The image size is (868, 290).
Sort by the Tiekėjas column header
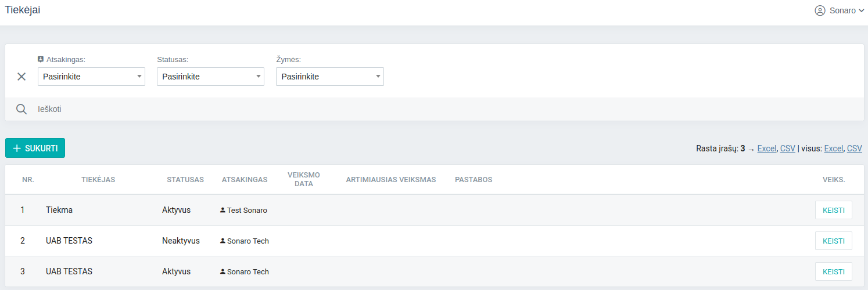(x=98, y=180)
